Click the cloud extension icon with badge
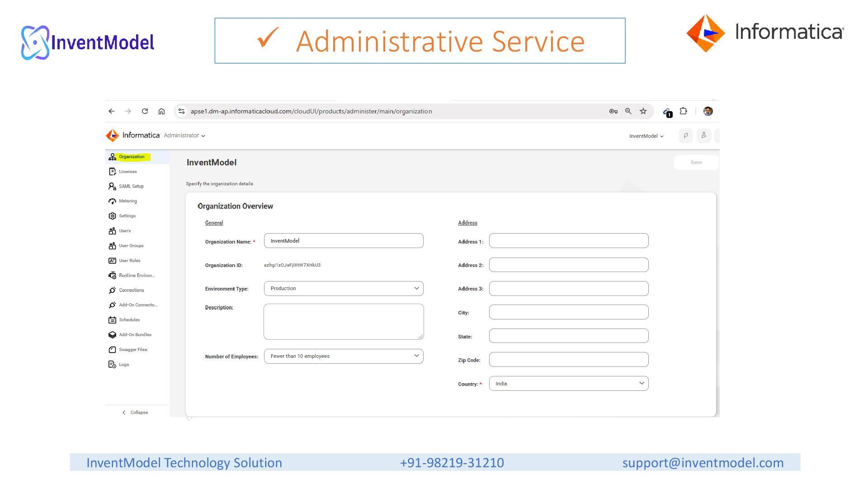Viewport: 868px width, 488px height. [x=667, y=112]
